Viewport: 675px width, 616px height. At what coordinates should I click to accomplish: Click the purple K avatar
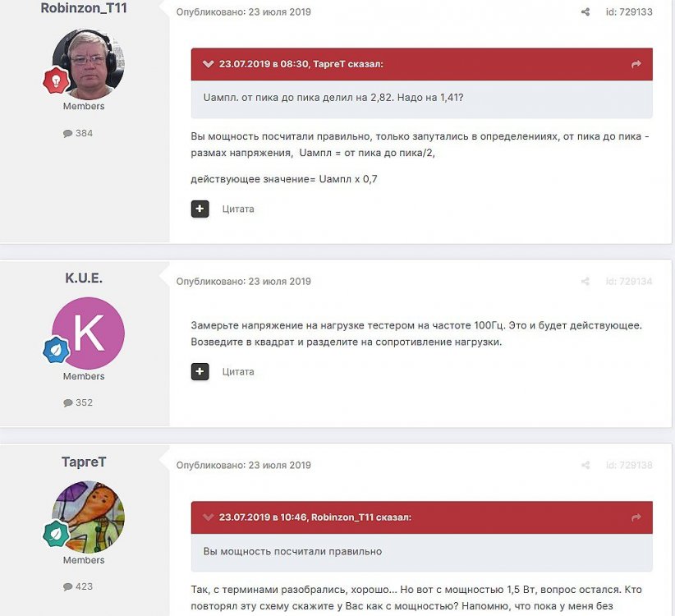88,333
